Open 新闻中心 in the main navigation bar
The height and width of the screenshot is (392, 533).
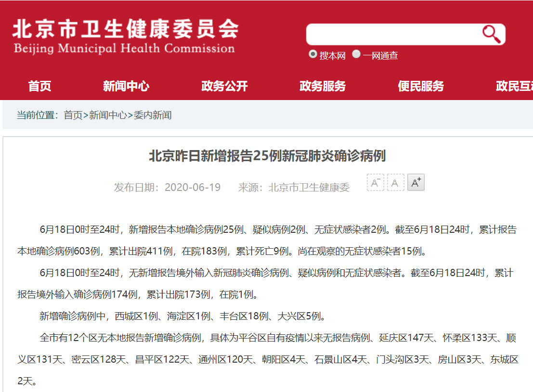click(x=126, y=86)
